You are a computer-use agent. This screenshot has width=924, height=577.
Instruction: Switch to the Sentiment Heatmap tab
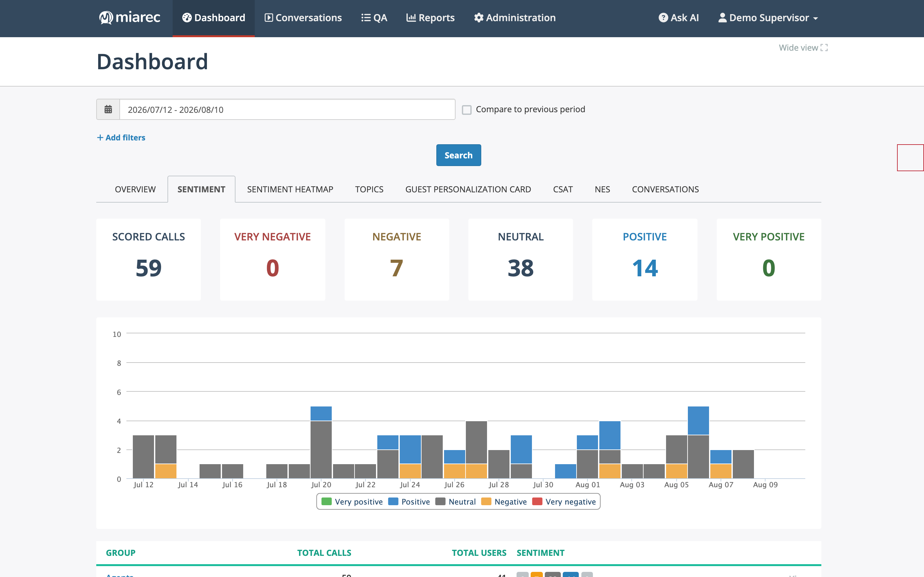pos(290,189)
